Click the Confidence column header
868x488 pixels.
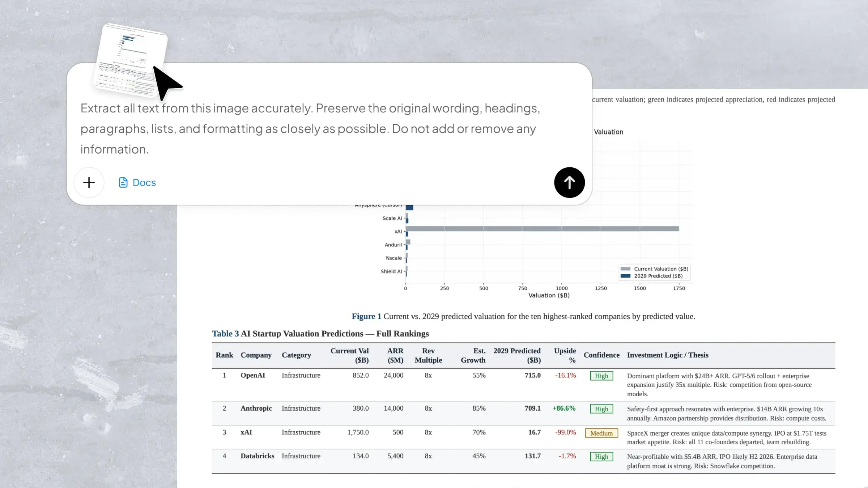[x=601, y=355]
